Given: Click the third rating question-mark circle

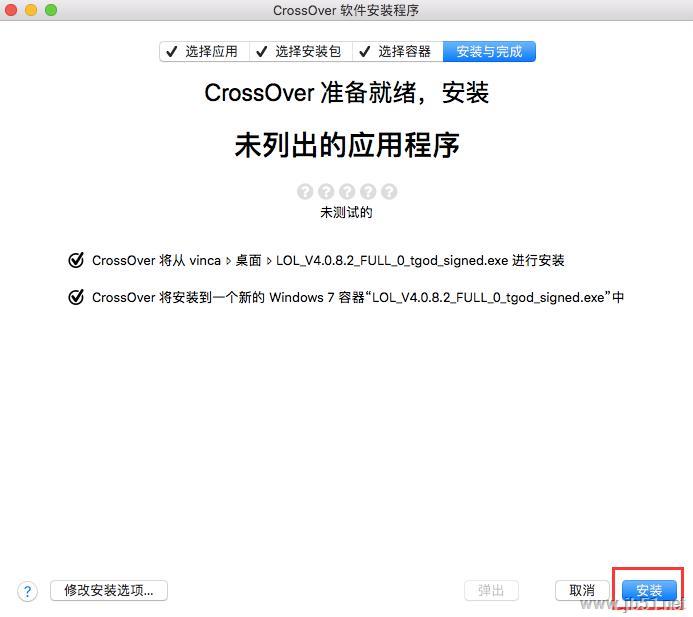Looking at the screenshot, I should 347,191.
